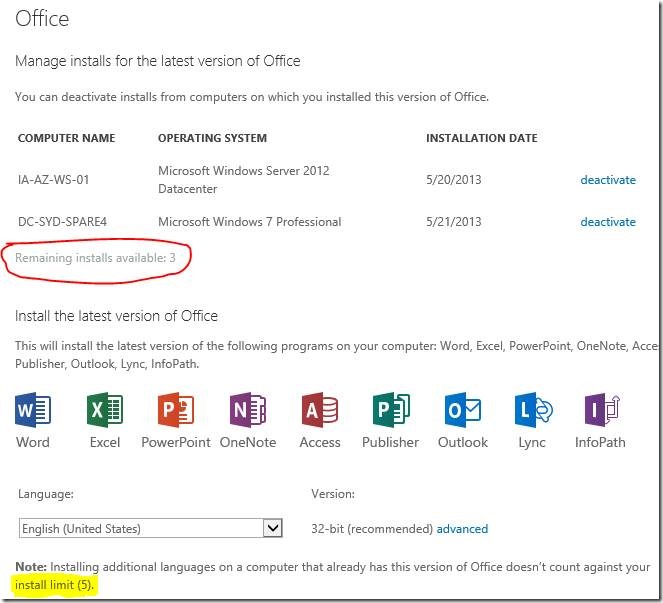Select the English (United States) language box

coord(140,528)
